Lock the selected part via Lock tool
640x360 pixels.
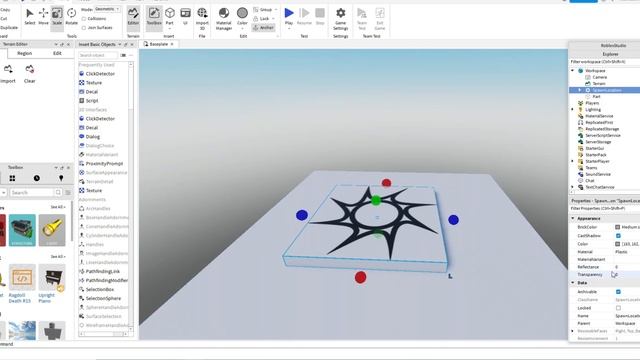click(262, 19)
